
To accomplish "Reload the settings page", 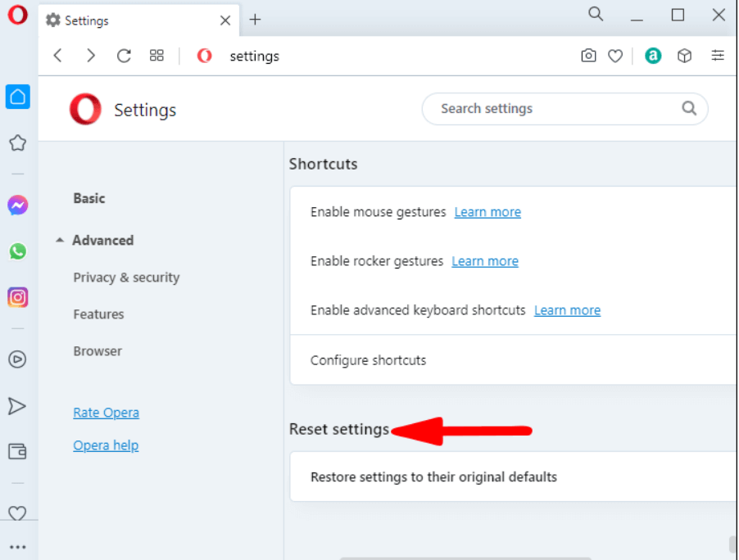I will point(124,56).
